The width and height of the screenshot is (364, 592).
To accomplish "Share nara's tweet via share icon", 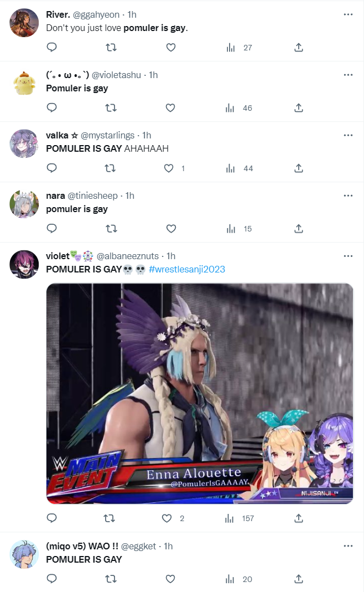I will click(x=299, y=229).
